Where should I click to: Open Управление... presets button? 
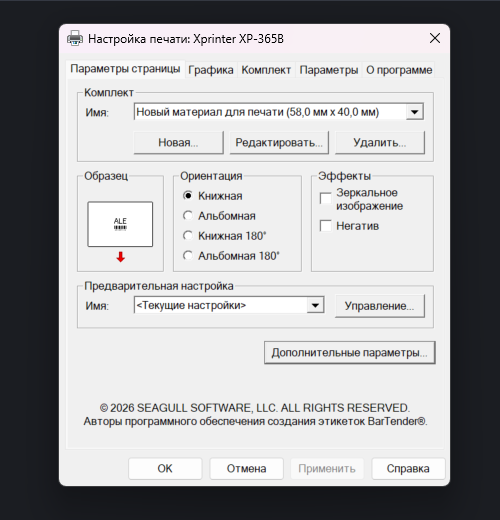click(380, 306)
